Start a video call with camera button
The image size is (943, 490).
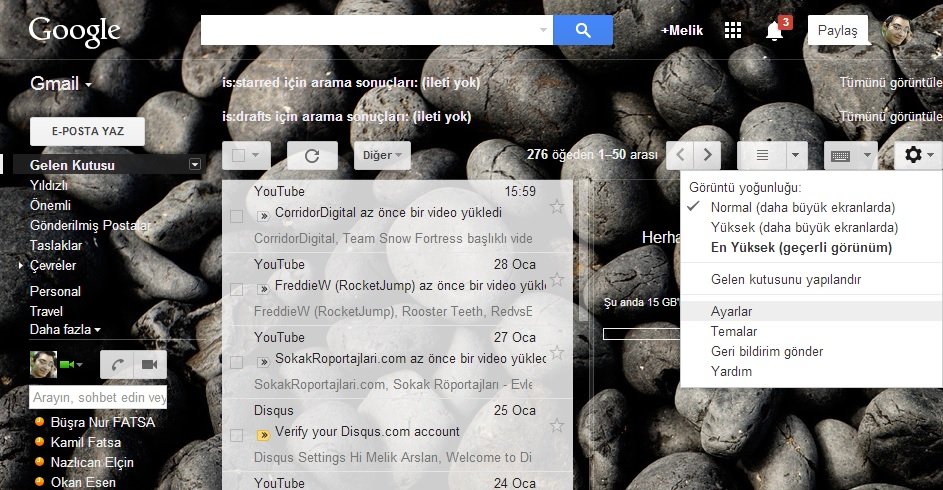150,364
